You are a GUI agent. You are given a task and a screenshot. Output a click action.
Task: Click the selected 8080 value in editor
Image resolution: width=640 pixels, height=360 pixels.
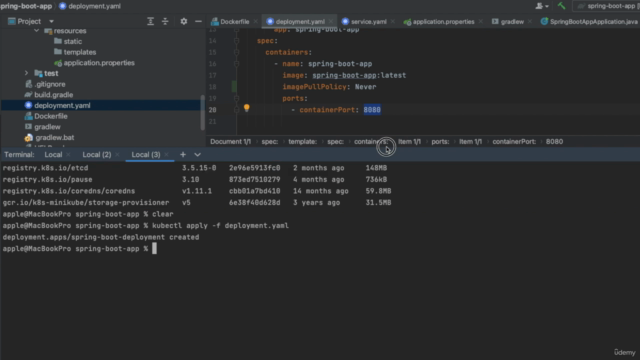[x=372, y=109]
